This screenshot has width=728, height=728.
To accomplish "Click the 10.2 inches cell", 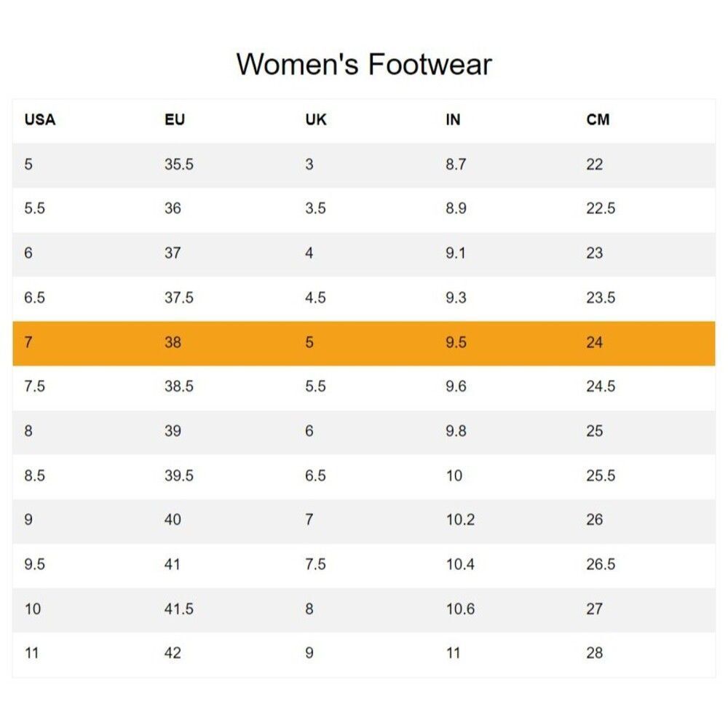I will click(x=460, y=520).
